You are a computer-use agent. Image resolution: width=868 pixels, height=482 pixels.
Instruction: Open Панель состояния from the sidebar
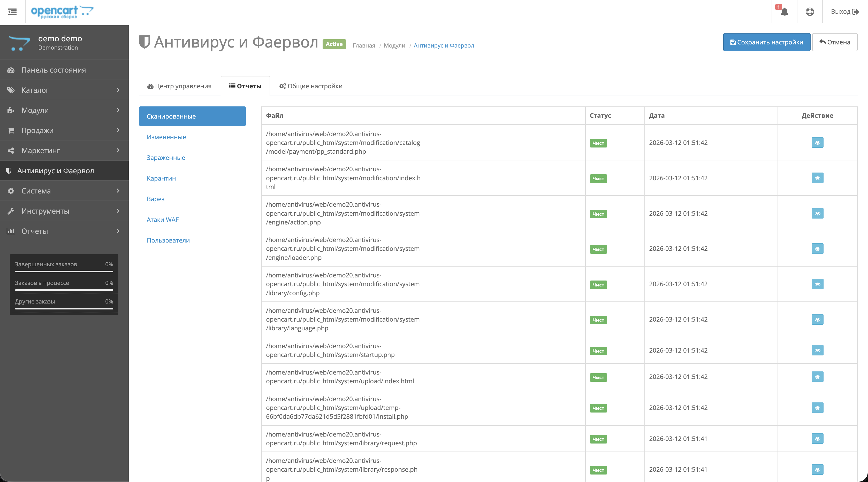click(x=54, y=70)
